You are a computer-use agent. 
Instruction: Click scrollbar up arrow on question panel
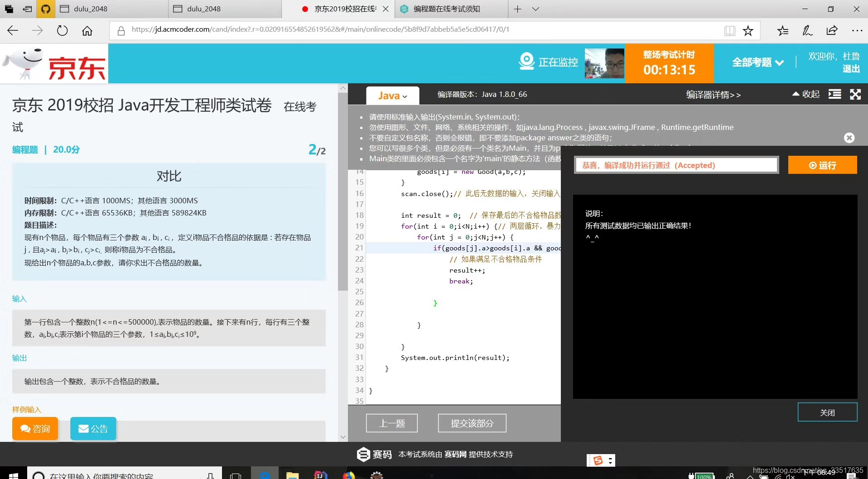[x=343, y=88]
